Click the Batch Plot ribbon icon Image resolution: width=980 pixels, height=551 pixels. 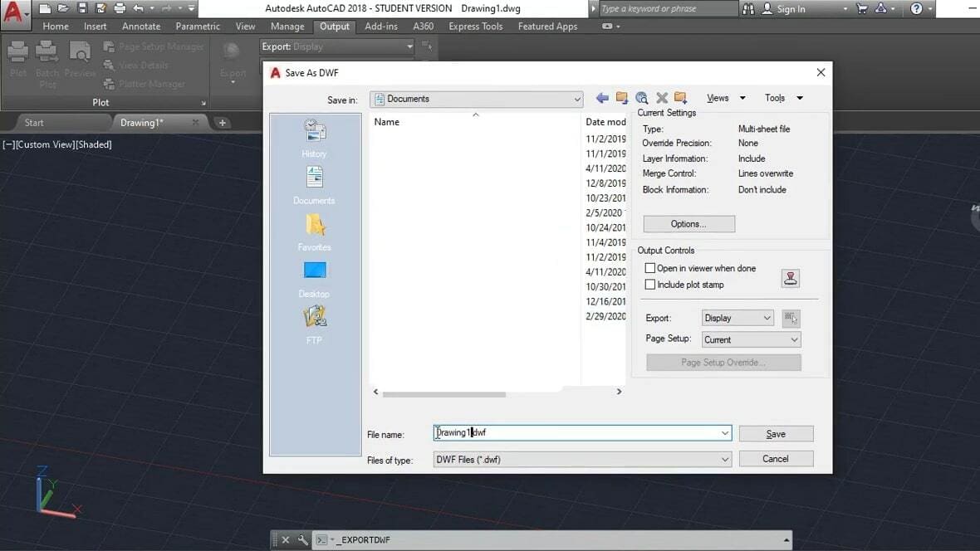pyautogui.click(x=47, y=64)
